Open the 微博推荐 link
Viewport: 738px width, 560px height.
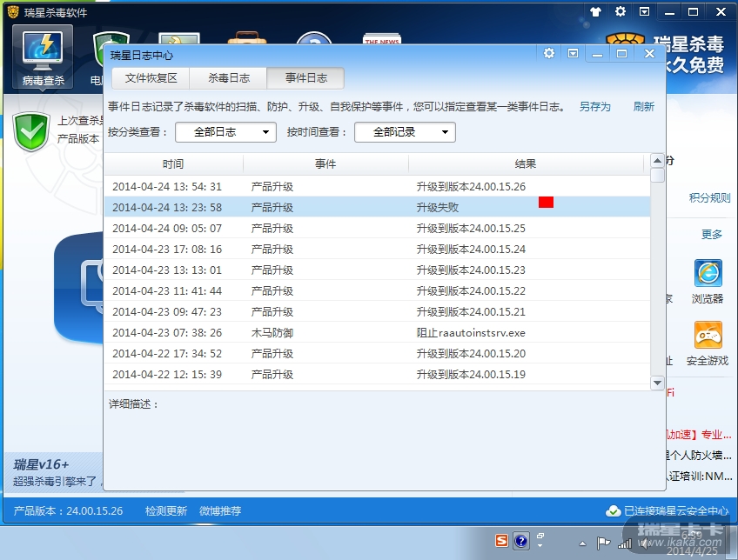coord(220,511)
